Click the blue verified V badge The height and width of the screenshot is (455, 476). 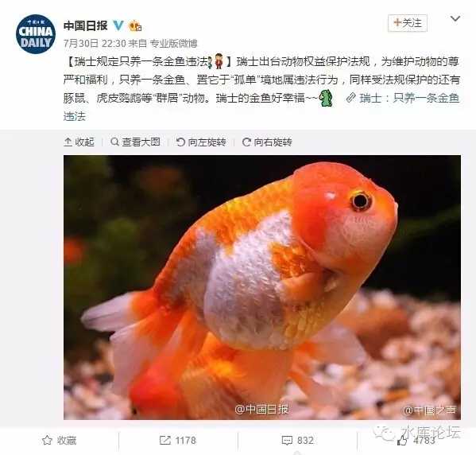(118, 25)
